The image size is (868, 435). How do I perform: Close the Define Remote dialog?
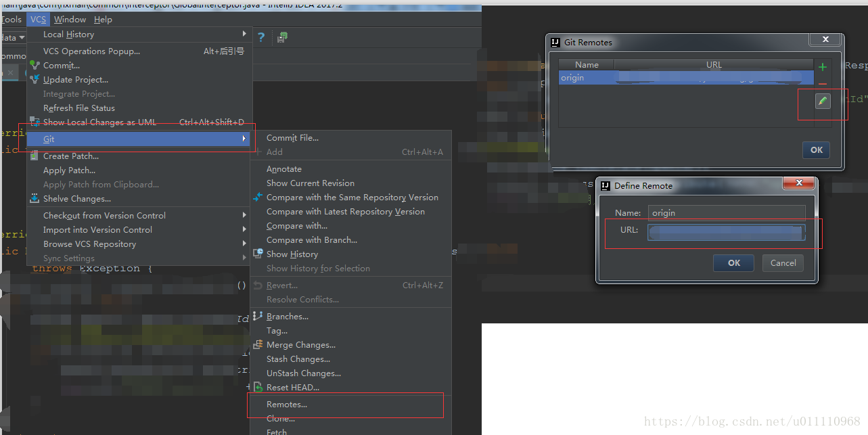point(799,183)
